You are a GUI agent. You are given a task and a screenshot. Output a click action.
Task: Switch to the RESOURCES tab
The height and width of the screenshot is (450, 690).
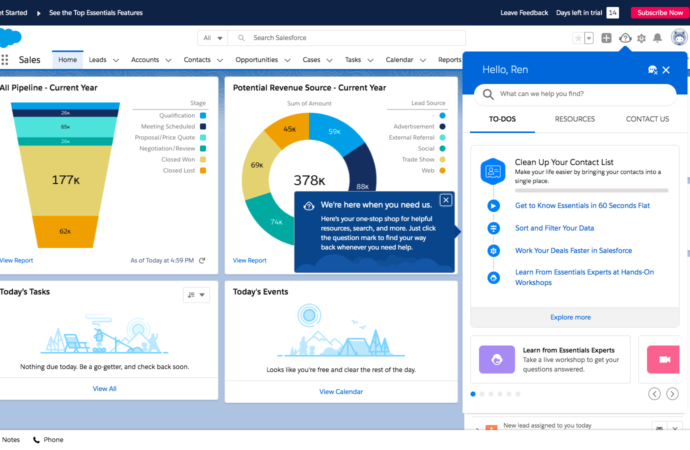tap(575, 119)
